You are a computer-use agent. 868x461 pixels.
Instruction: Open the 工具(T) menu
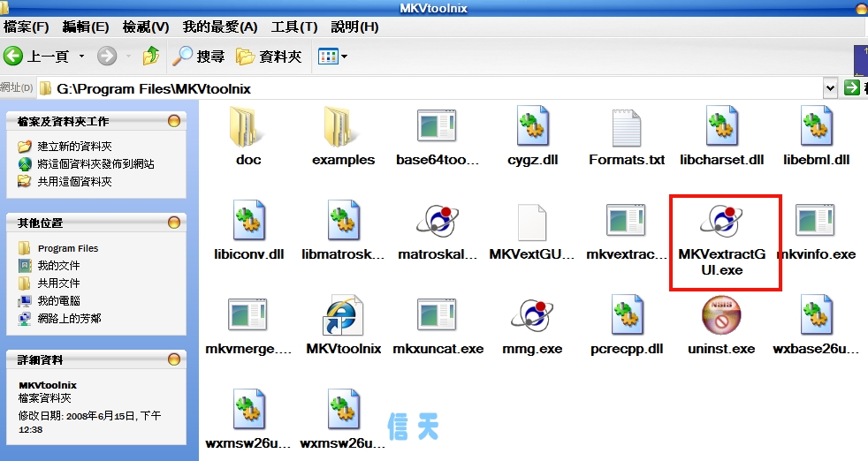click(x=296, y=26)
